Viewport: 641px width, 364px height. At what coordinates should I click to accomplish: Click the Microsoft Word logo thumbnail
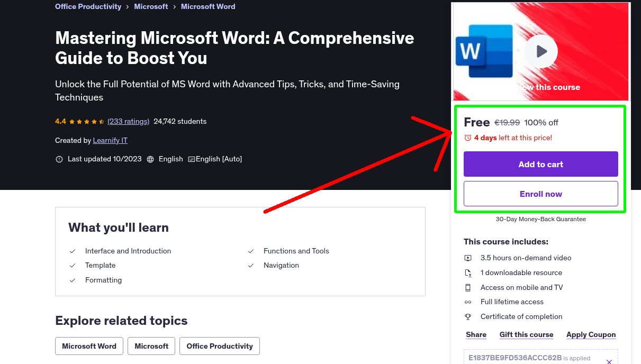484,51
